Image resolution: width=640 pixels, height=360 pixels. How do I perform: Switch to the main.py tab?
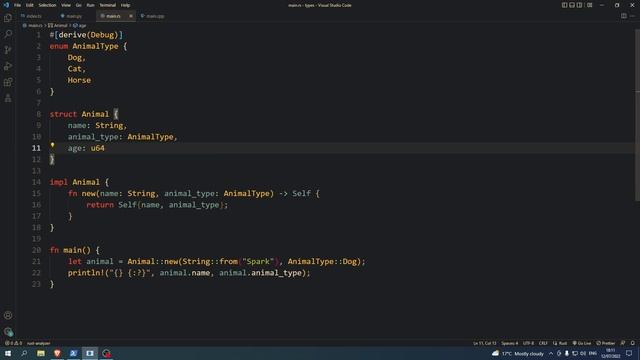[x=74, y=16]
